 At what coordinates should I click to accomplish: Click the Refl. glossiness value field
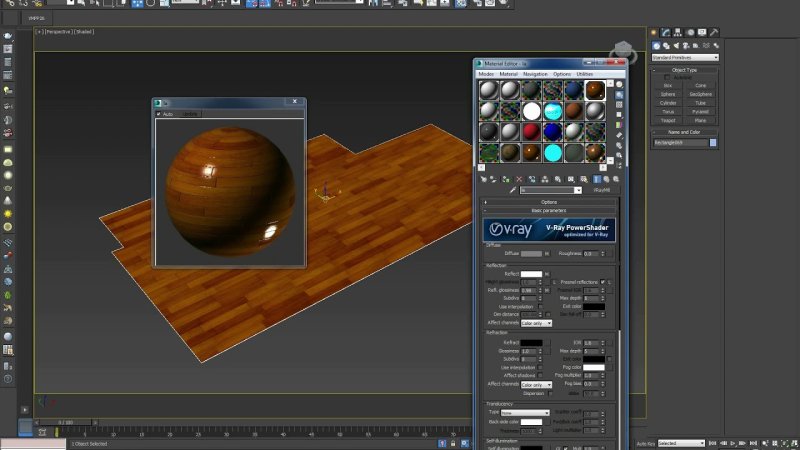point(528,290)
